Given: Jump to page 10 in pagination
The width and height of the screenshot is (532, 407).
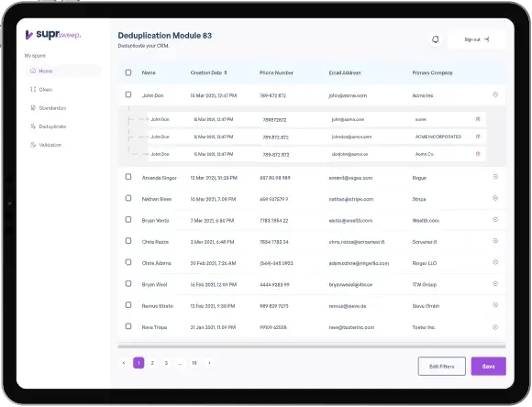Looking at the screenshot, I should click(x=194, y=363).
